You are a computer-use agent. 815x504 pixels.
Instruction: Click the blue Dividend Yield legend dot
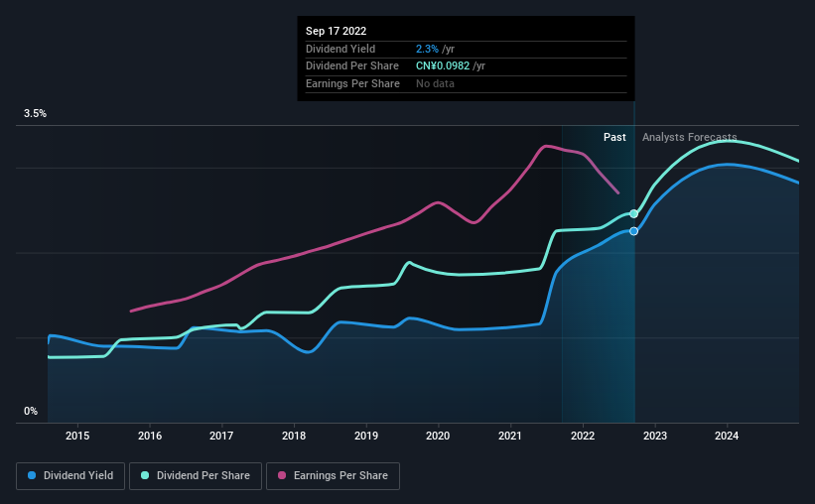pyautogui.click(x=32, y=475)
